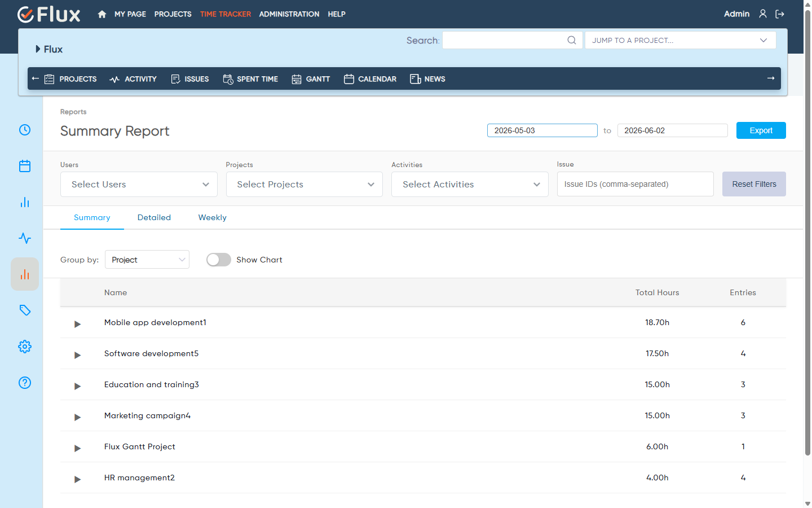Switch to the Detailed tab
The image size is (812, 508).
click(x=154, y=218)
